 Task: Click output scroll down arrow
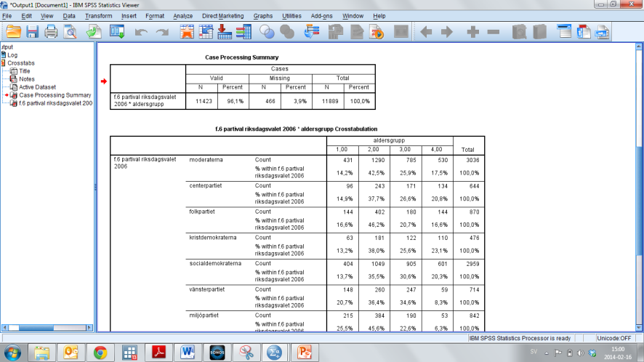pos(639,328)
